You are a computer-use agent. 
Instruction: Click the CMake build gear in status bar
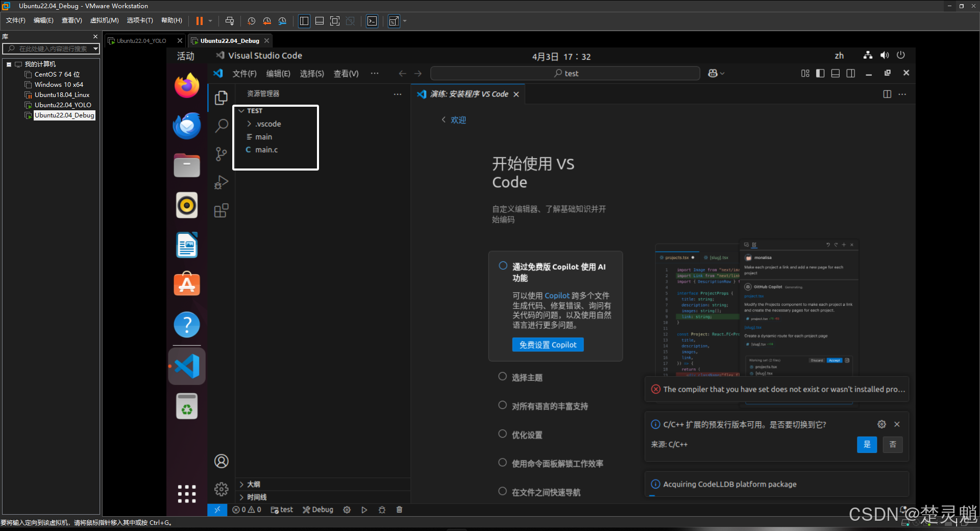347,510
